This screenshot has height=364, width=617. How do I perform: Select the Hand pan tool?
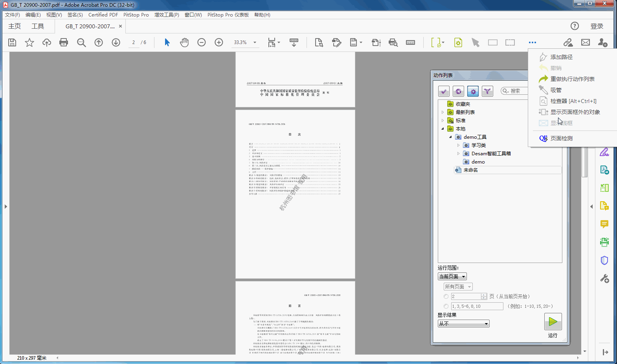[x=184, y=42]
